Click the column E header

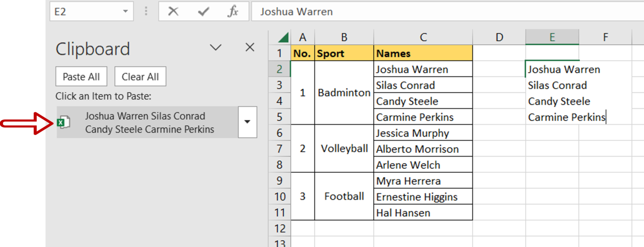click(x=552, y=36)
